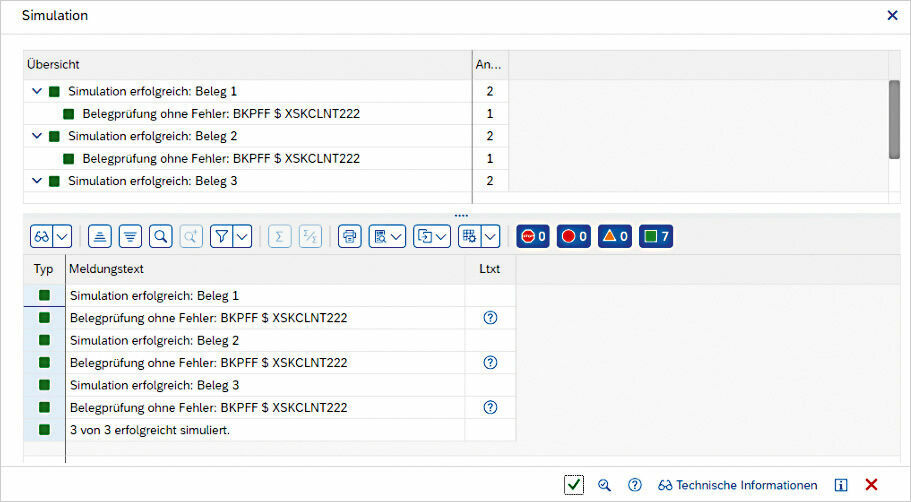The image size is (911, 502).
Task: Click the info icon beside Technische Informationen
Action: click(x=841, y=485)
